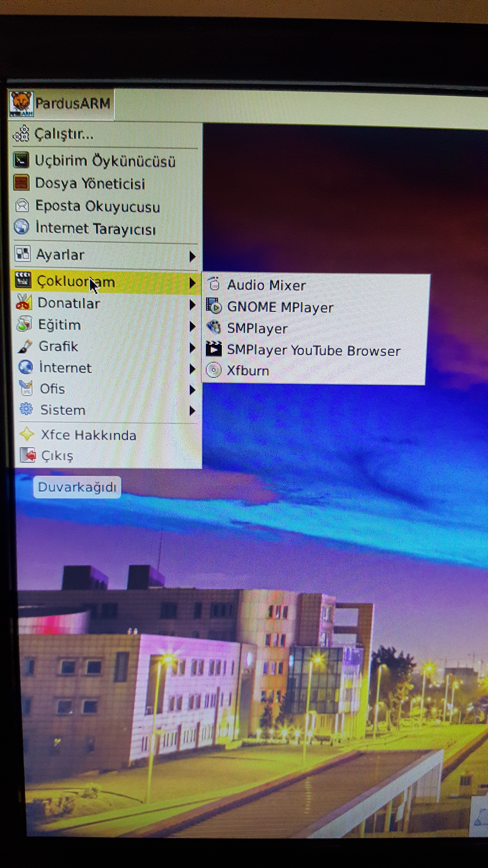Select the highlighted Çokluortam label
Image resolution: width=488 pixels, height=868 pixels.
pos(76,281)
